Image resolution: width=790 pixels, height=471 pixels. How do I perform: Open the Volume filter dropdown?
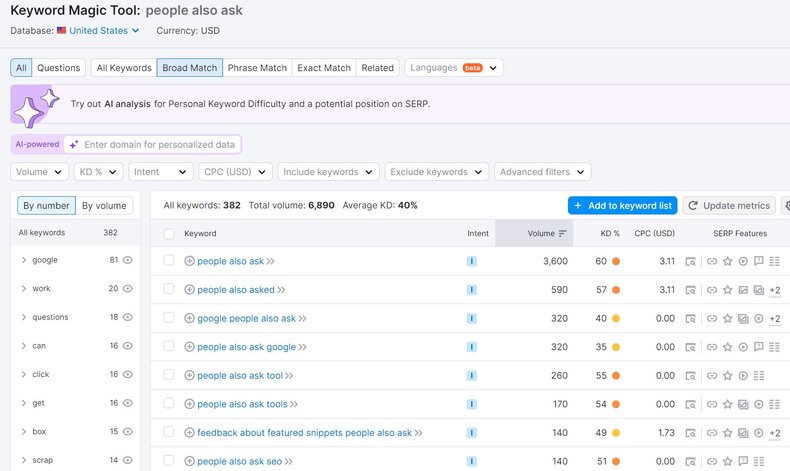coord(39,172)
